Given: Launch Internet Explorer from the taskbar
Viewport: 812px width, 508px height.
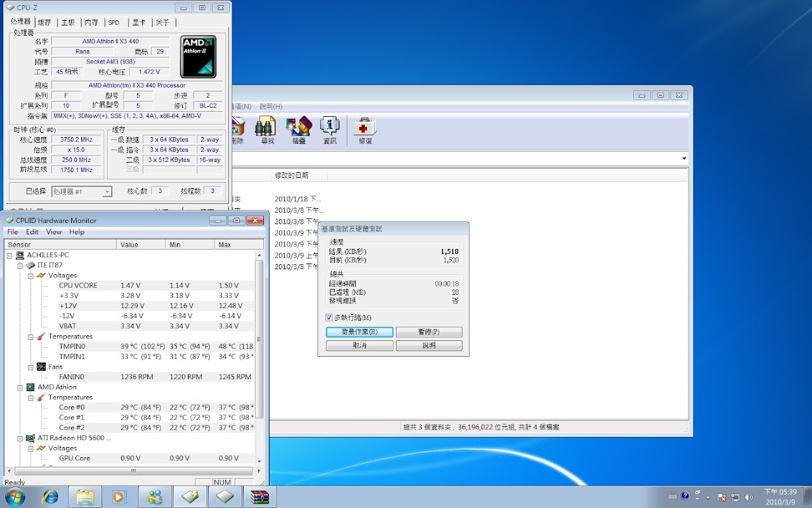Looking at the screenshot, I should coord(50,497).
